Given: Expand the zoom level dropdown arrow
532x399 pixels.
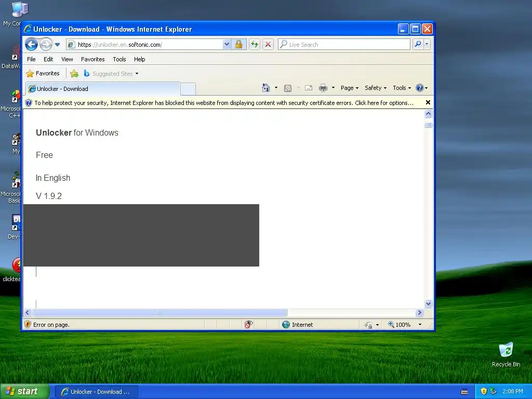Looking at the screenshot, I should point(420,325).
